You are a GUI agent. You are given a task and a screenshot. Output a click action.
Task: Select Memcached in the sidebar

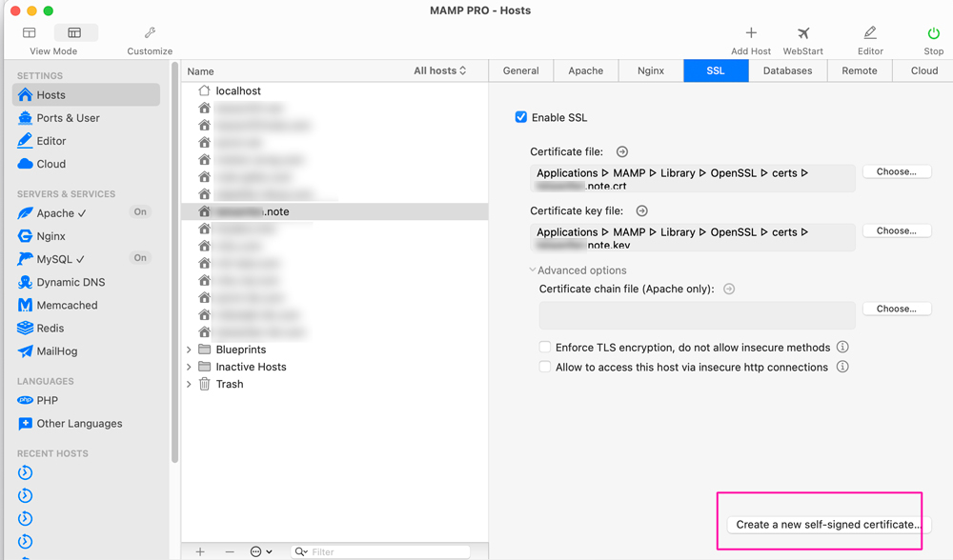pos(67,306)
